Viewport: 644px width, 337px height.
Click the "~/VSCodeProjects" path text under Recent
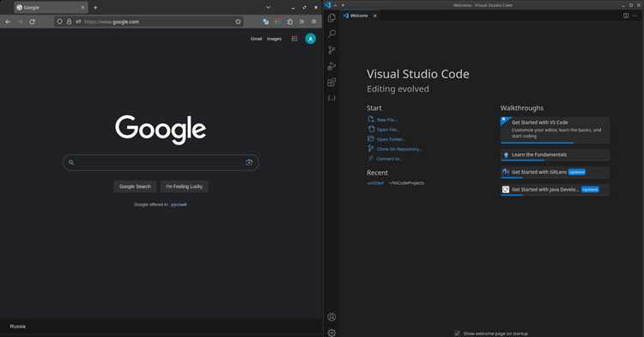pos(406,183)
